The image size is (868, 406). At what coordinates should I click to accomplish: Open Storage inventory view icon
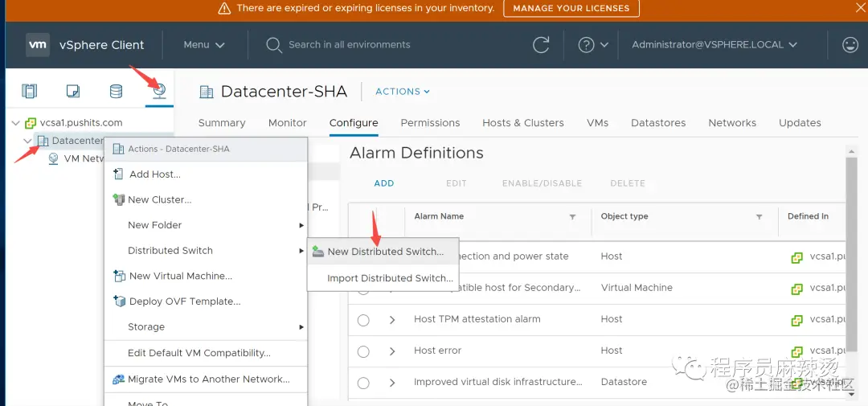coord(117,91)
